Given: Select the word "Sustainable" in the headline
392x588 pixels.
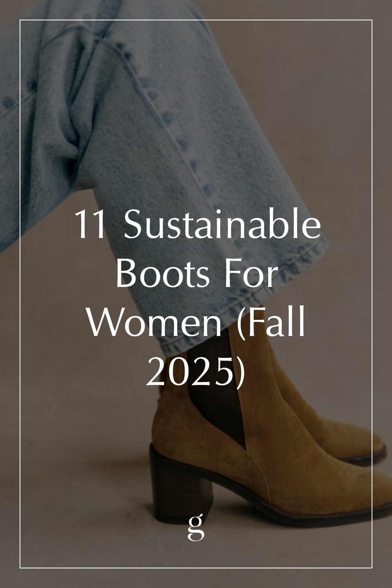Looking at the screenshot, I should [x=222, y=225].
